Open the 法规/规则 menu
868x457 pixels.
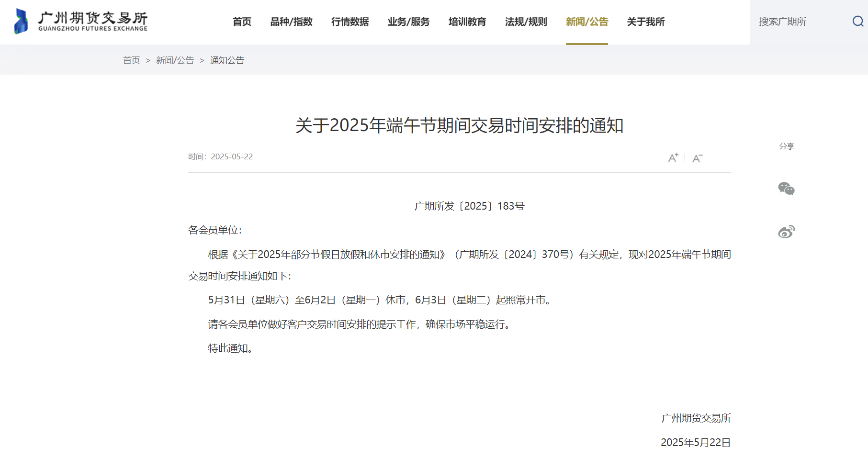coord(526,22)
